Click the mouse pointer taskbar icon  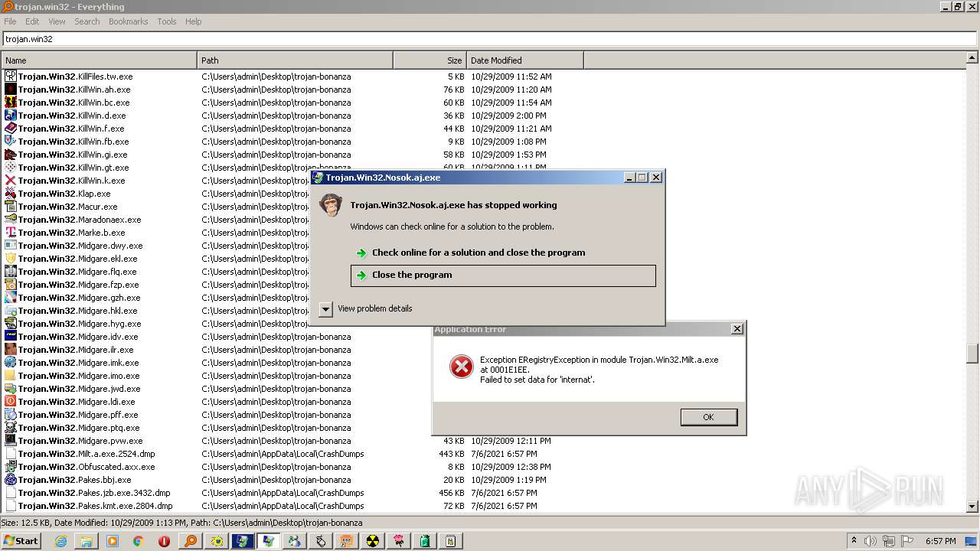point(320,541)
